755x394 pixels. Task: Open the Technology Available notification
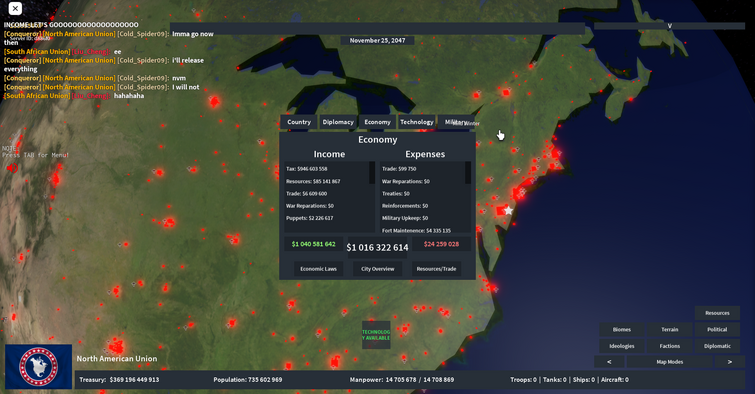tap(376, 335)
